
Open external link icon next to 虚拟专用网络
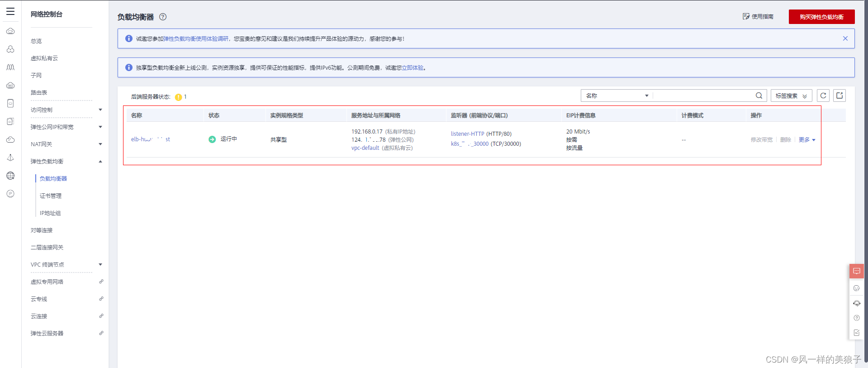pos(101,282)
